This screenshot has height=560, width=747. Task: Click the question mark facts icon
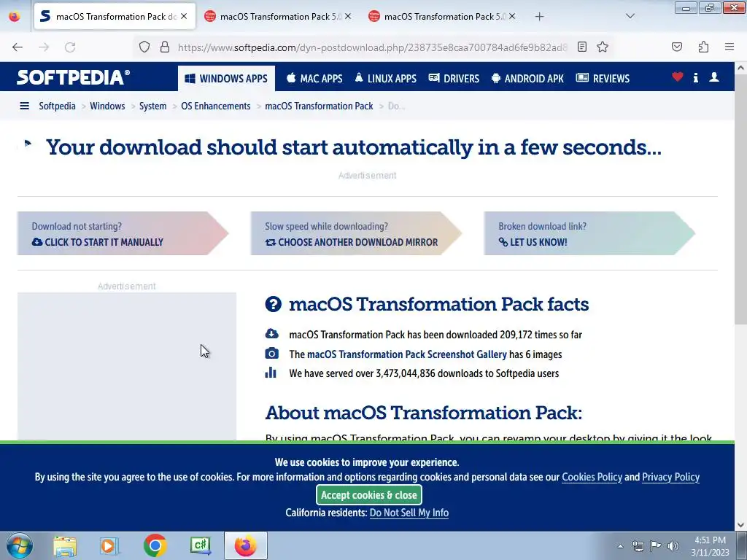(273, 304)
